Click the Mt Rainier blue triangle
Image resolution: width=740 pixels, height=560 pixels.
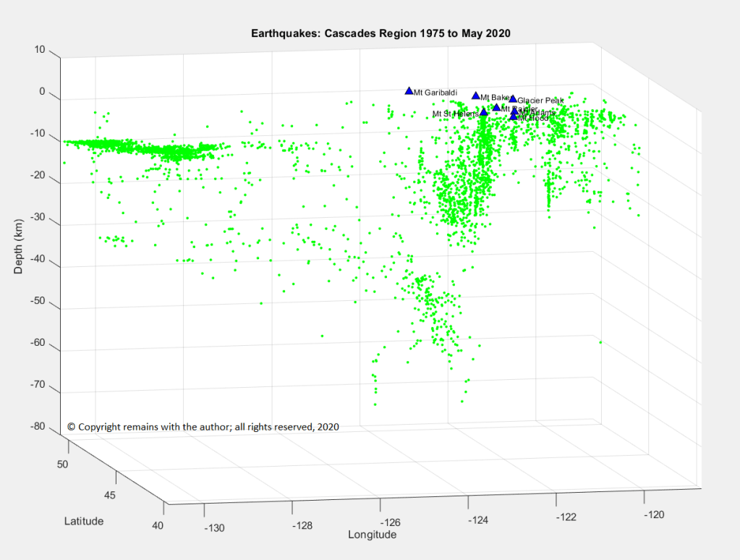(496, 108)
